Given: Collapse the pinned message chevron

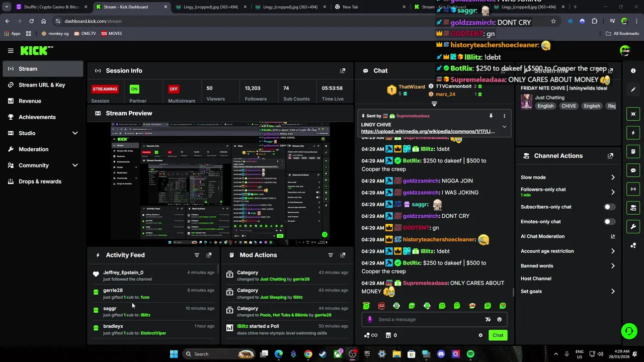Looking at the screenshot, I should (504, 127).
